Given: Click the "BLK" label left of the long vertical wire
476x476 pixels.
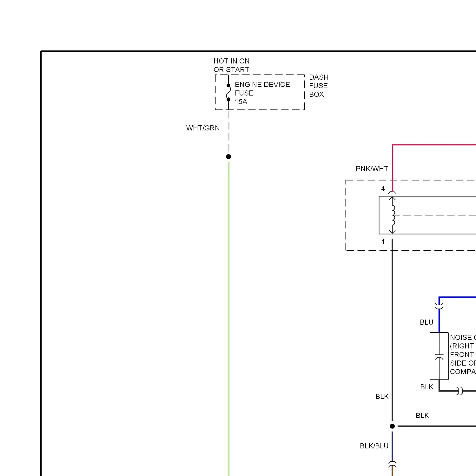Looking at the screenshot, I should (x=382, y=397).
